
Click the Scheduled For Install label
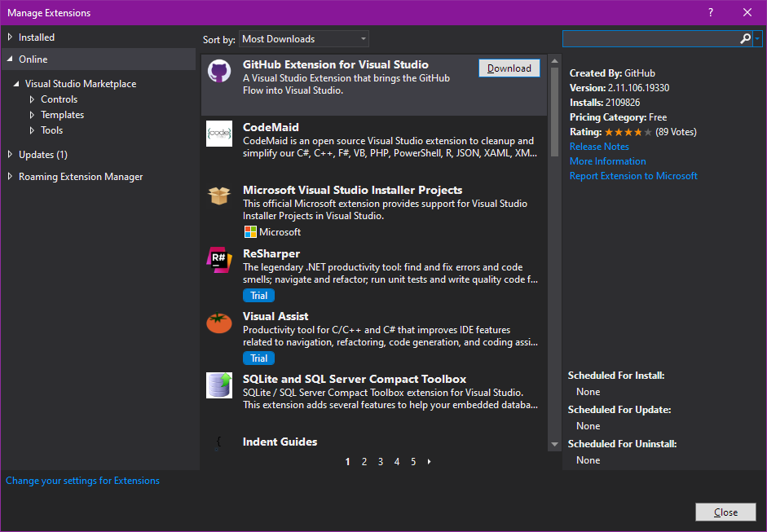(x=616, y=376)
